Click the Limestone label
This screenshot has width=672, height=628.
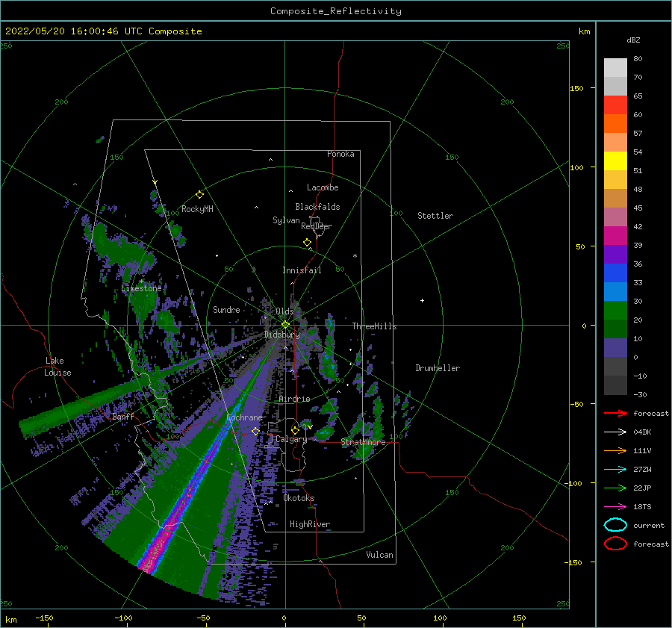[141, 288]
